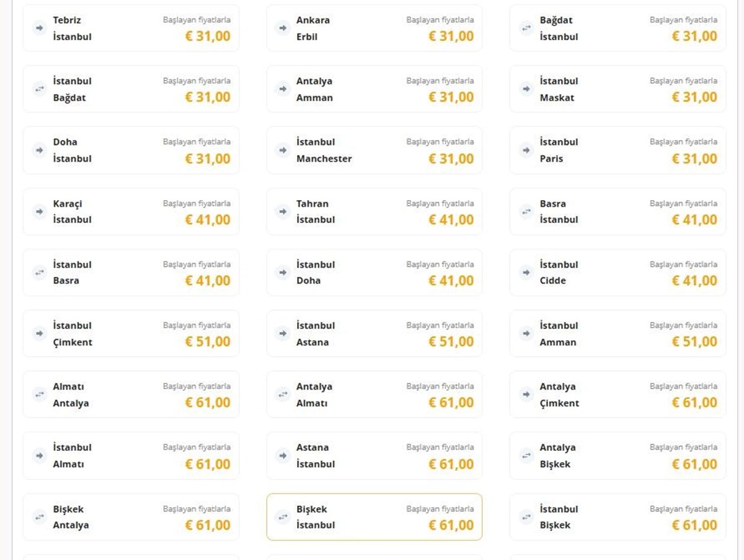The width and height of the screenshot is (744, 560).
Task: Click the round-trip icon beside Basra–İstanbul
Action: (x=526, y=211)
